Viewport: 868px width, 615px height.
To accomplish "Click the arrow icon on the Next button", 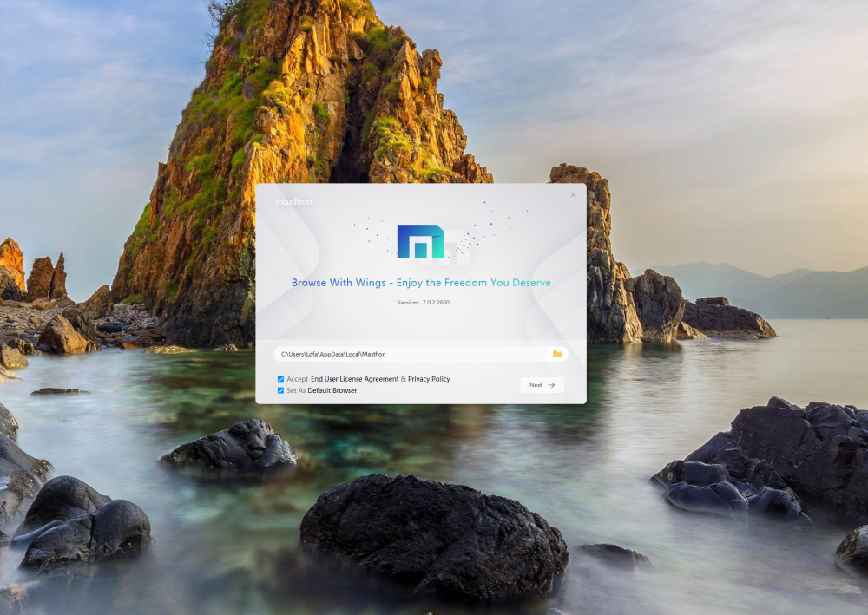I will click(x=551, y=385).
